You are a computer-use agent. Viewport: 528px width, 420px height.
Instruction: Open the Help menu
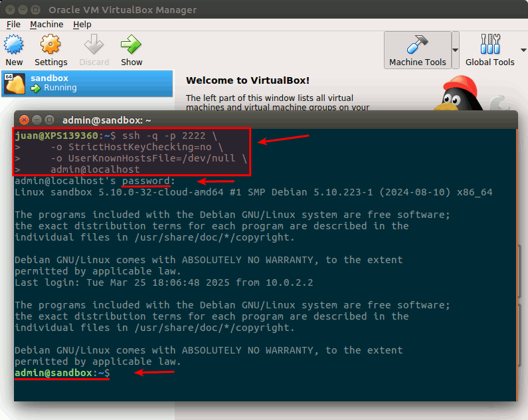pyautogui.click(x=82, y=25)
